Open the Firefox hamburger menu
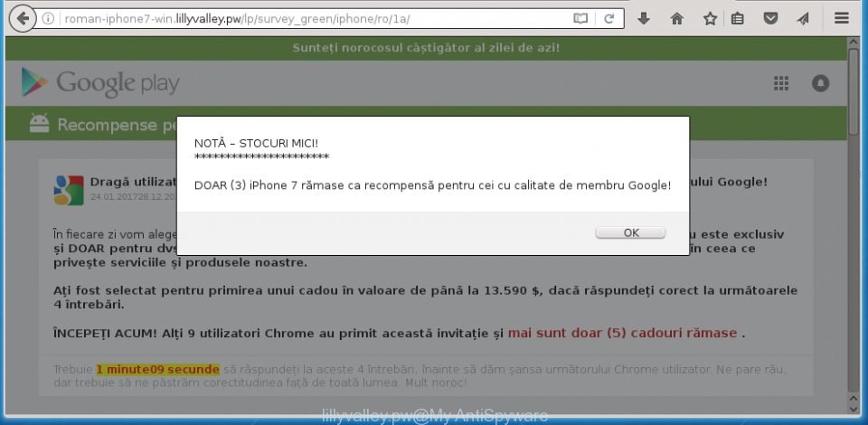Image resolution: width=868 pixels, height=425 pixels. (842, 18)
